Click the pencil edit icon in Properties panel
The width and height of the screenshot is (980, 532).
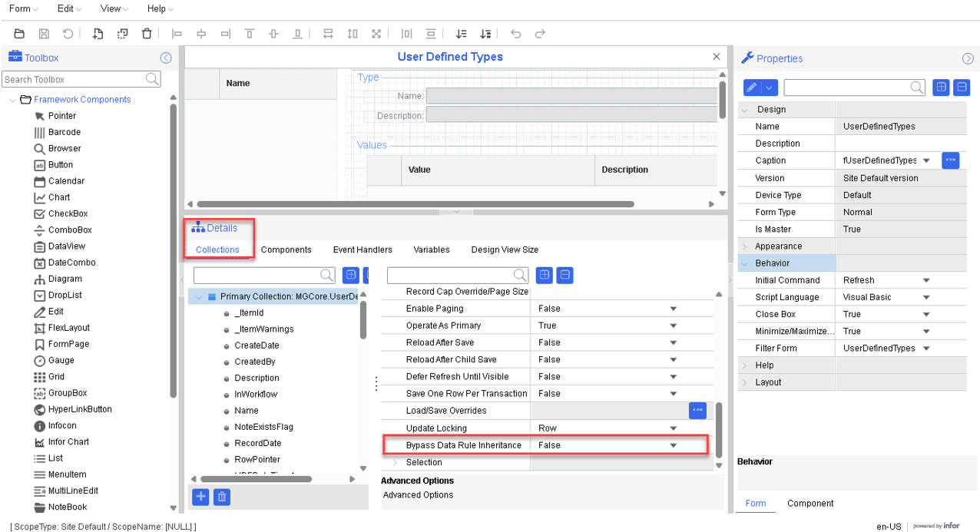753,88
